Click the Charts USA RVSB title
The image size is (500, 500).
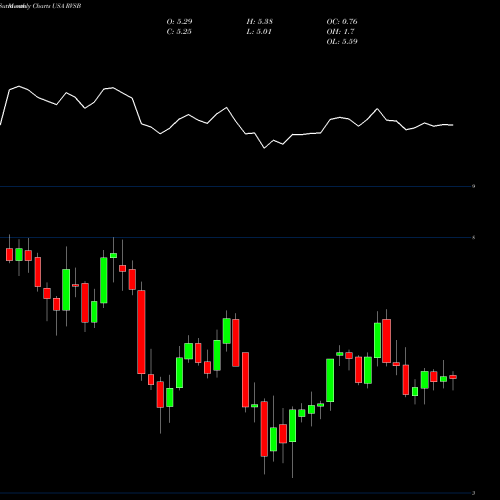tap(57, 6)
